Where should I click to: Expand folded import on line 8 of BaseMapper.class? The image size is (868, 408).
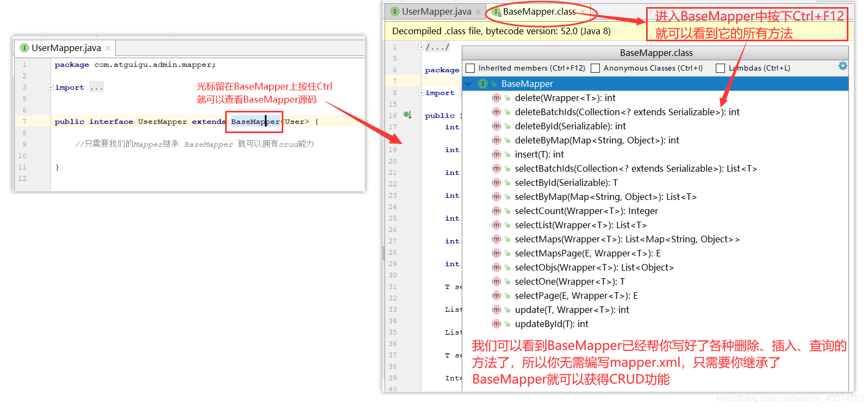(x=421, y=92)
